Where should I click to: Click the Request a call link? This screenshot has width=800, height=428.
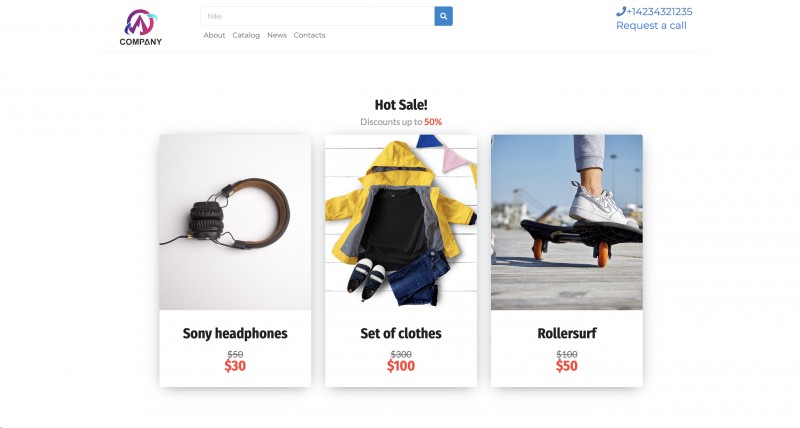coord(651,26)
